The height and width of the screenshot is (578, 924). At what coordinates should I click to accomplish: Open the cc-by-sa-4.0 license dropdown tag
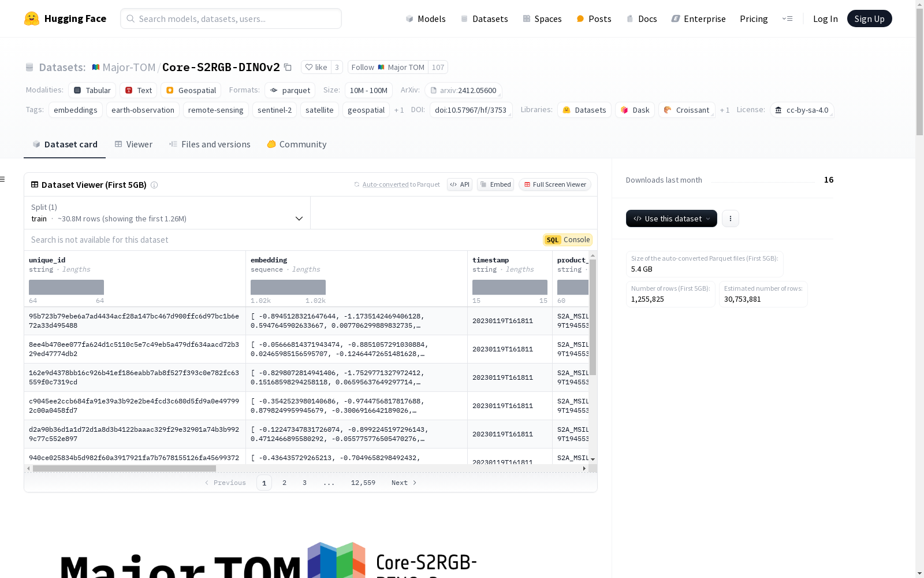pyautogui.click(x=802, y=110)
